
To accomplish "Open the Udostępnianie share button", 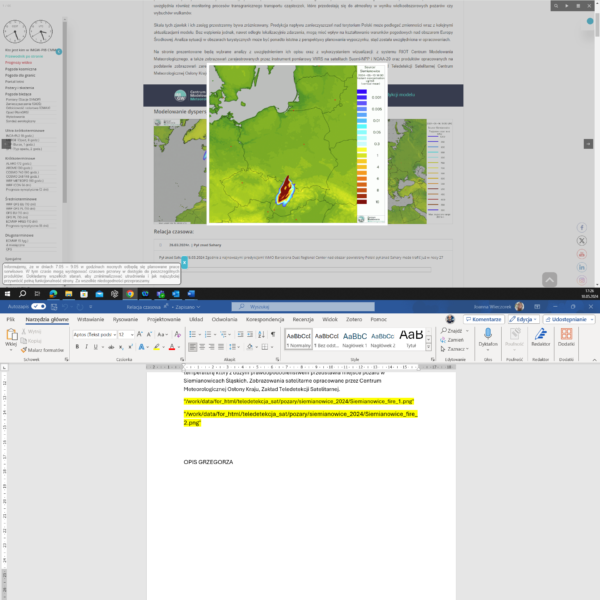I will pos(569,319).
